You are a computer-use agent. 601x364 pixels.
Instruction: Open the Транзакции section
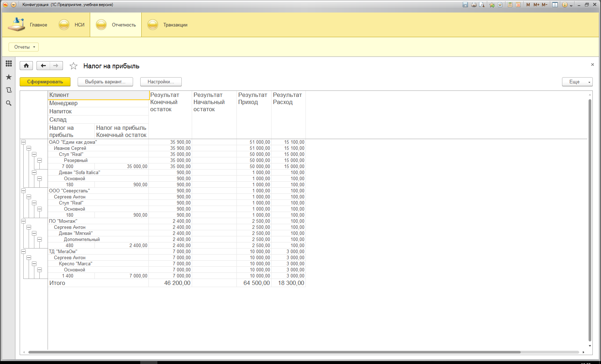pyautogui.click(x=167, y=25)
